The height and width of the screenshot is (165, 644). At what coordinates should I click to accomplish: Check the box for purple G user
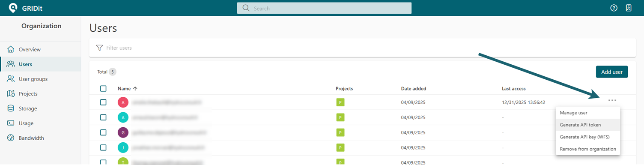tap(103, 132)
